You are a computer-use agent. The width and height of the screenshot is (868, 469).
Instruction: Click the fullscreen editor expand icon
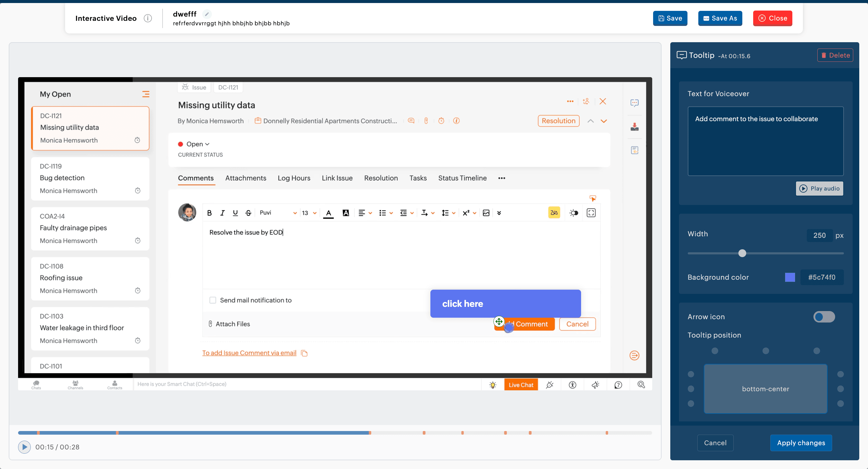point(591,213)
